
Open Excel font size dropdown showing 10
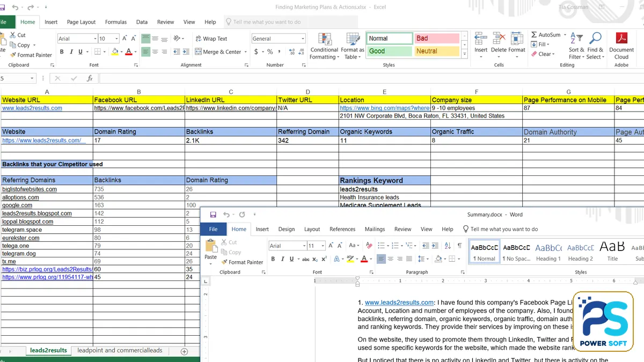pos(117,39)
